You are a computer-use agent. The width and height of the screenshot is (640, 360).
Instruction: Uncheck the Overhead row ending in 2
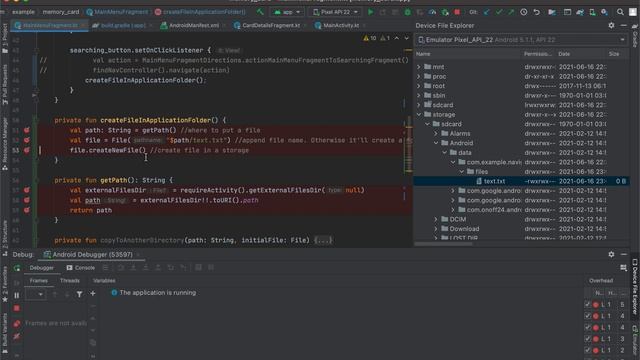click(587, 350)
